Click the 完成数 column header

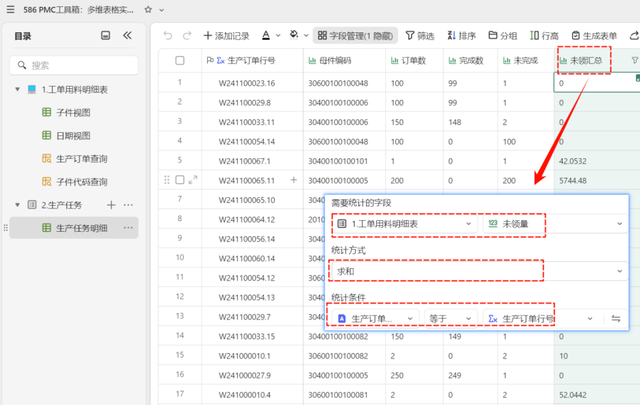[471, 60]
